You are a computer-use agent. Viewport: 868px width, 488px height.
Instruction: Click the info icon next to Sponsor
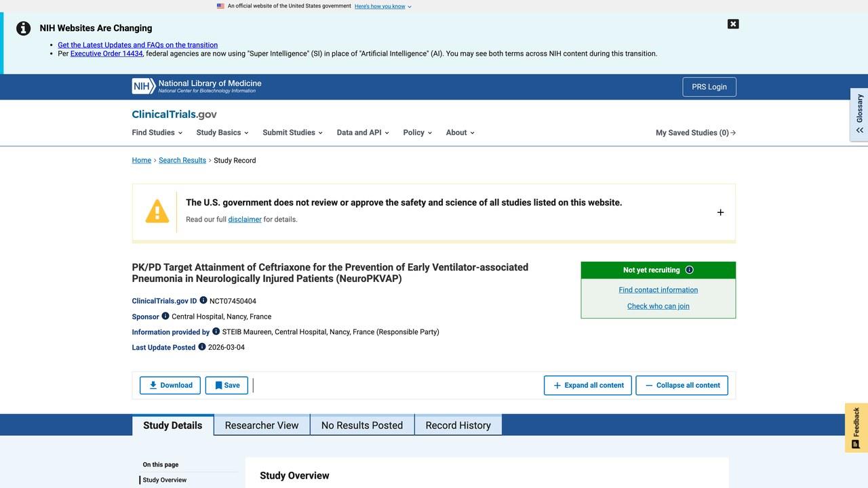[x=165, y=316]
